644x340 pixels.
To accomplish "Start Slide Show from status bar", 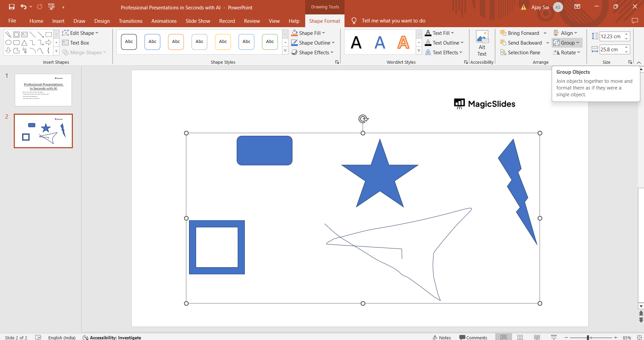I will tap(554, 337).
